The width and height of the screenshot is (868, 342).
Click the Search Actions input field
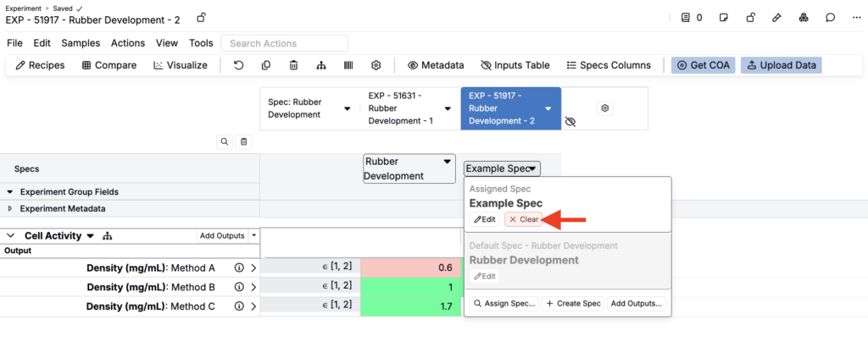(x=284, y=43)
